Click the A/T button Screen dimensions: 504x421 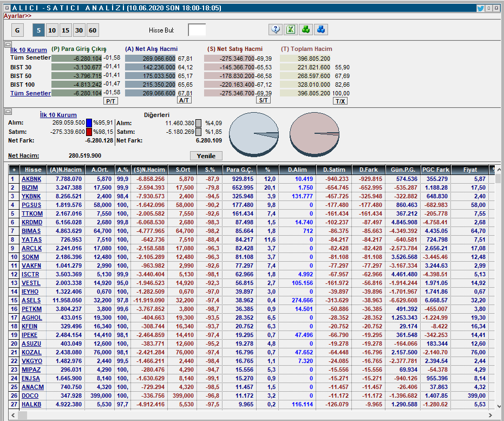coord(184,100)
